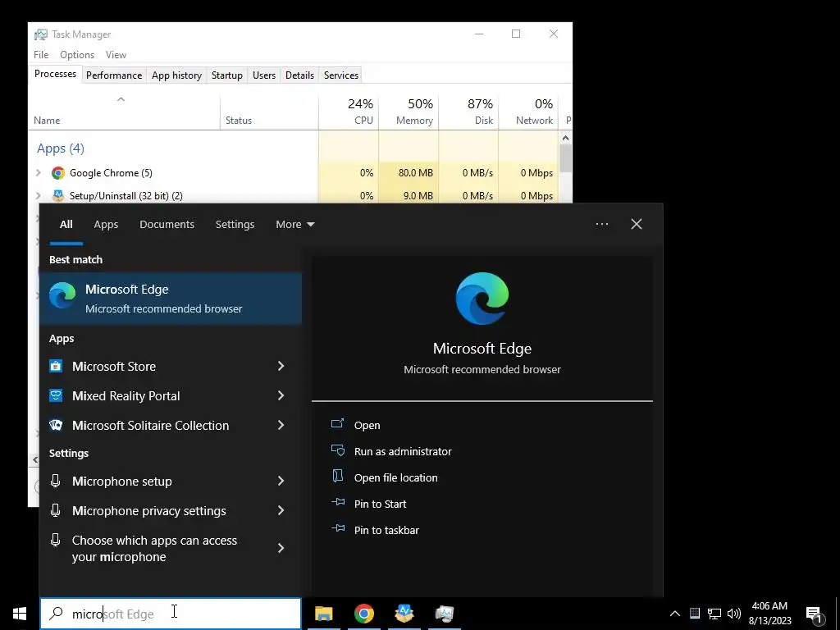Switch to Task Manager Services tab

coord(340,75)
